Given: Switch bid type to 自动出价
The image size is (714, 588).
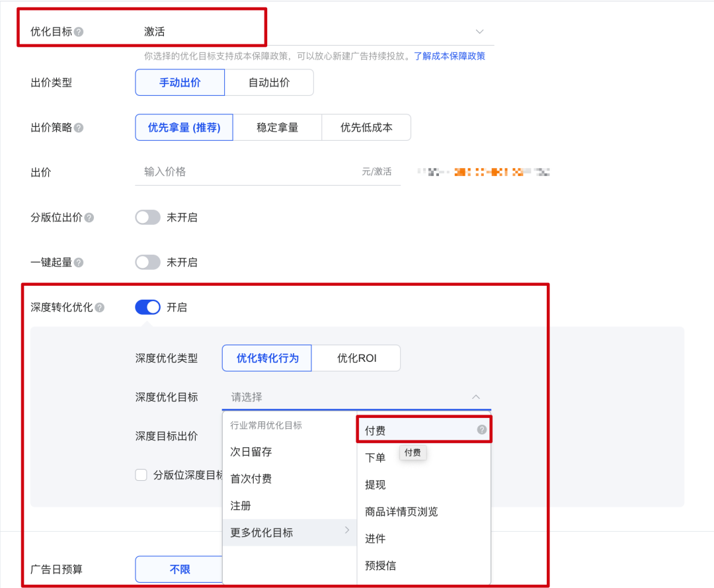Looking at the screenshot, I should [269, 83].
